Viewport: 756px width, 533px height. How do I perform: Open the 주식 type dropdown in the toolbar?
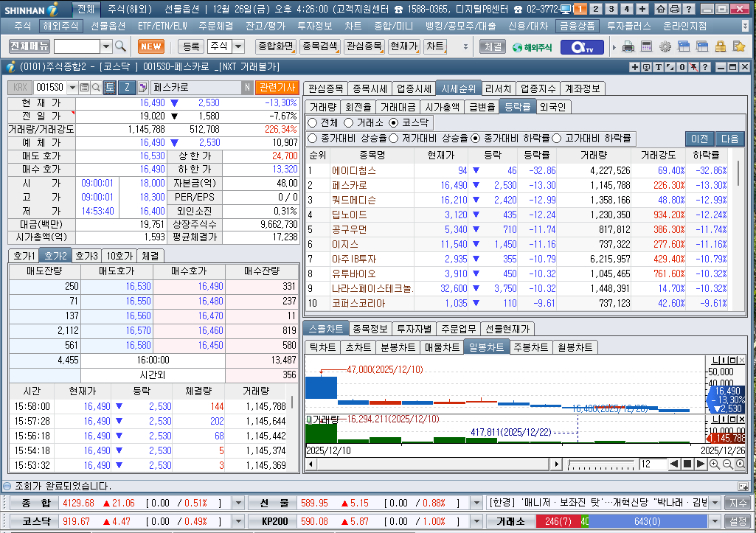[239, 46]
